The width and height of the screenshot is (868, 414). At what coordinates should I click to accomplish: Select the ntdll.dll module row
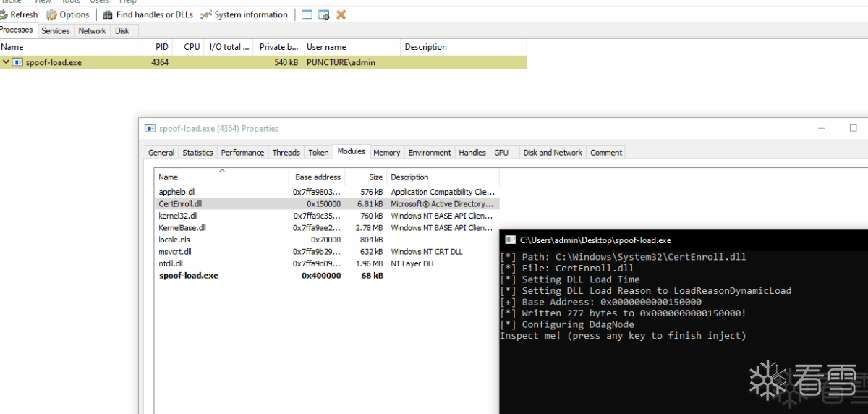tap(327, 263)
